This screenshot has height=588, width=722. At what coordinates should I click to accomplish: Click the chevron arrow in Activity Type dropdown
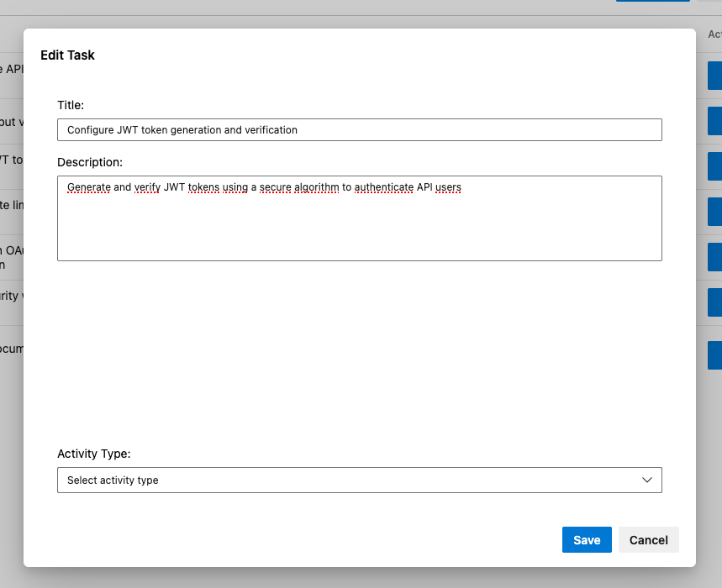click(647, 480)
